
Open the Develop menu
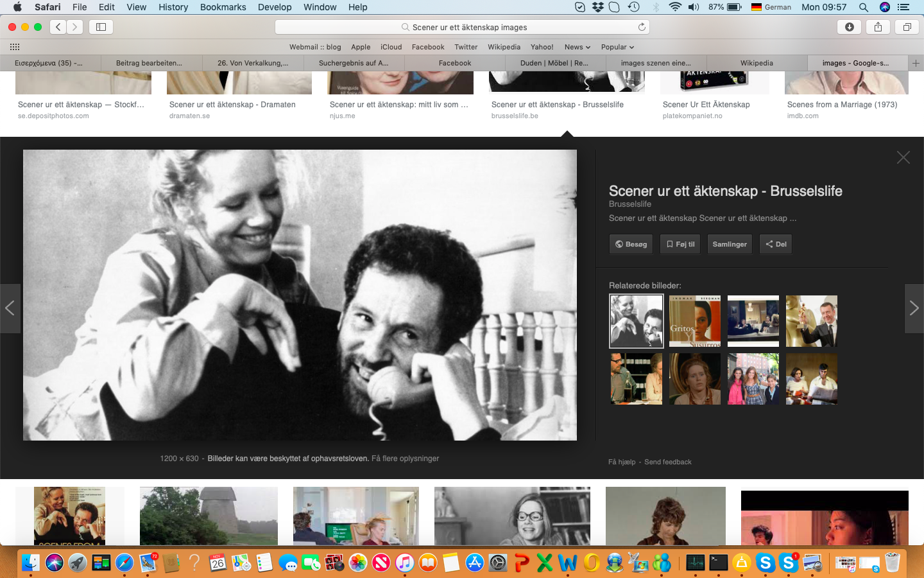pos(275,7)
